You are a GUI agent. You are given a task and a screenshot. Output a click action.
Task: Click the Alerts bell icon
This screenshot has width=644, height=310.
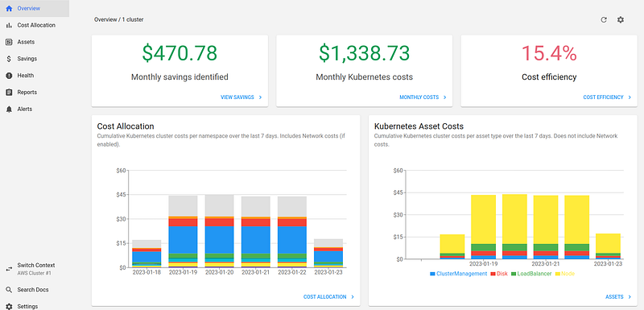(9, 110)
